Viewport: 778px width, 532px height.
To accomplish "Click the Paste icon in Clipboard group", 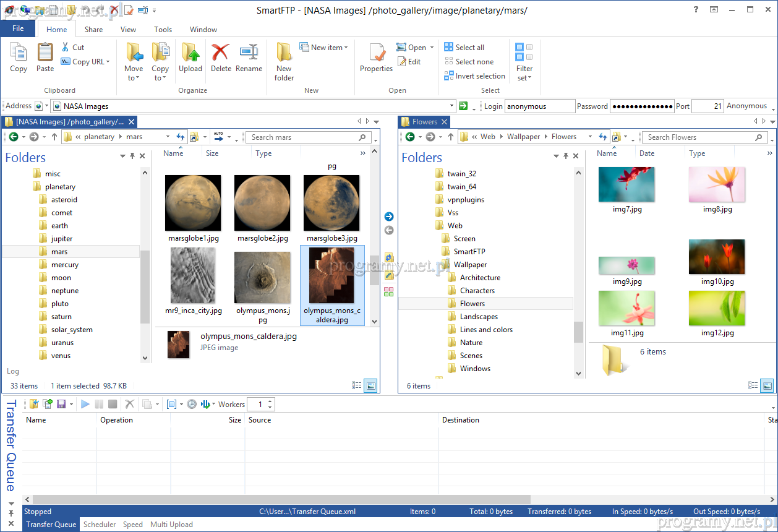I will (45, 58).
